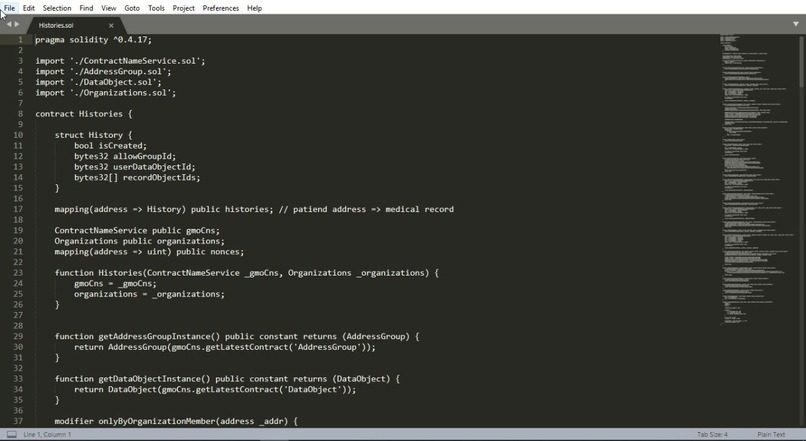Open the Help menu
This screenshot has width=806, height=441.
click(x=254, y=8)
